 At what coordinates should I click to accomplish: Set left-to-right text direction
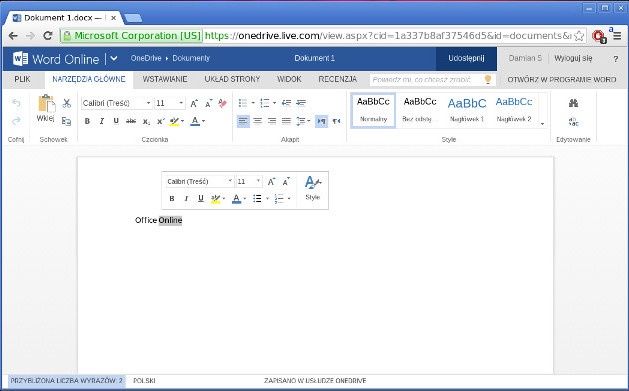click(321, 121)
